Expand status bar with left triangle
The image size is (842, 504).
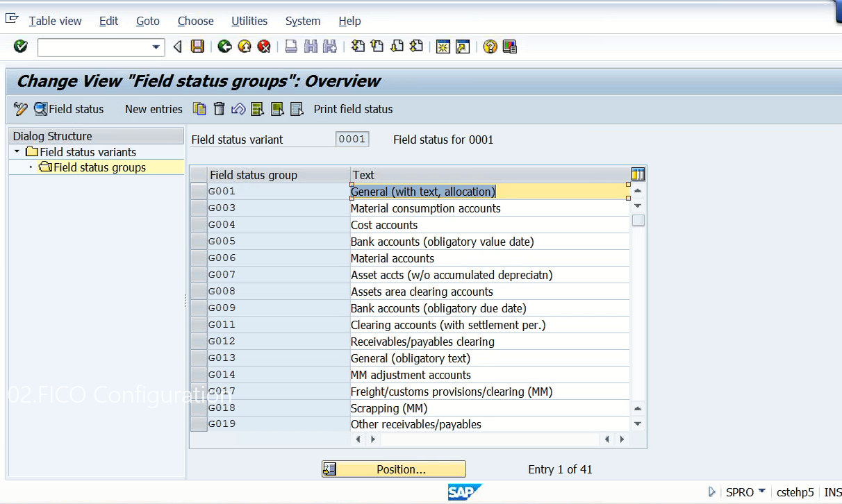[711, 492]
